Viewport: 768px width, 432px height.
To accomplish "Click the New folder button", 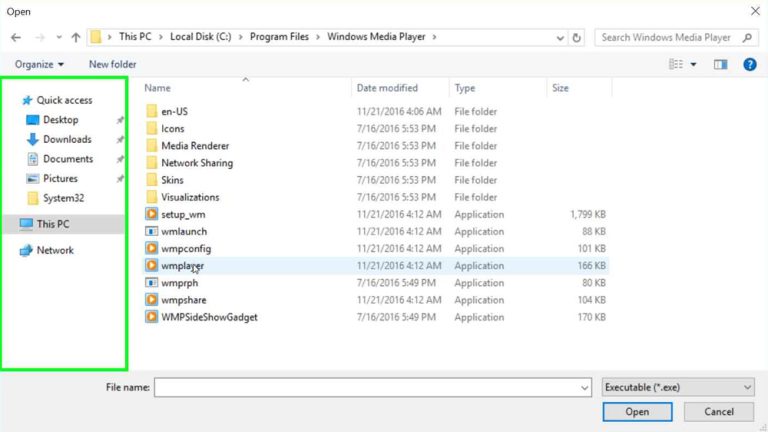I will point(112,64).
